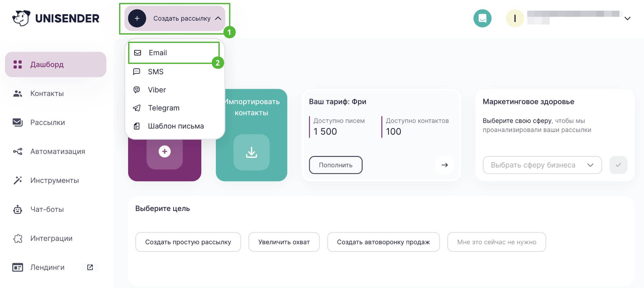Click the download icon on teal card
Screen dimensions: 644x288
click(252, 152)
